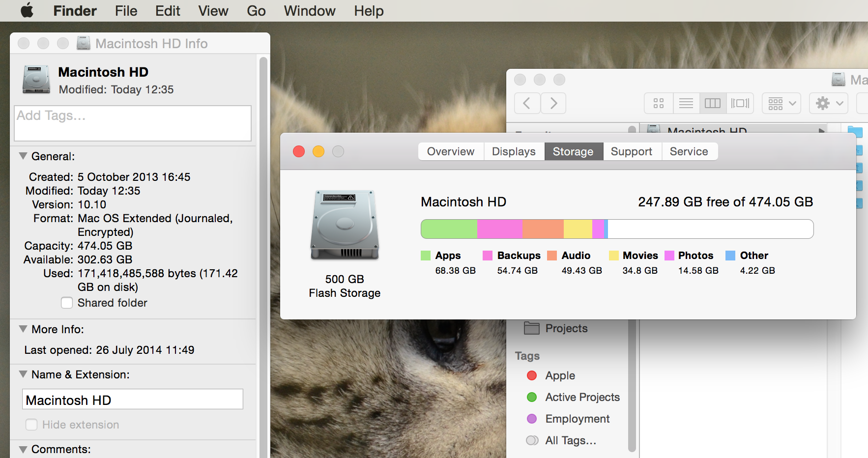Collapse the Comments section
868x458 pixels.
coord(23,449)
